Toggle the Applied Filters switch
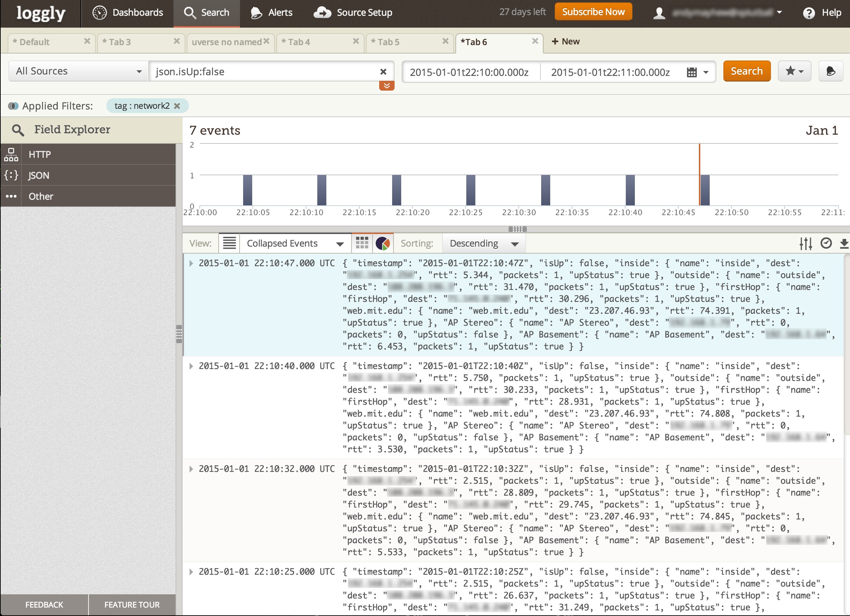 click(x=13, y=106)
